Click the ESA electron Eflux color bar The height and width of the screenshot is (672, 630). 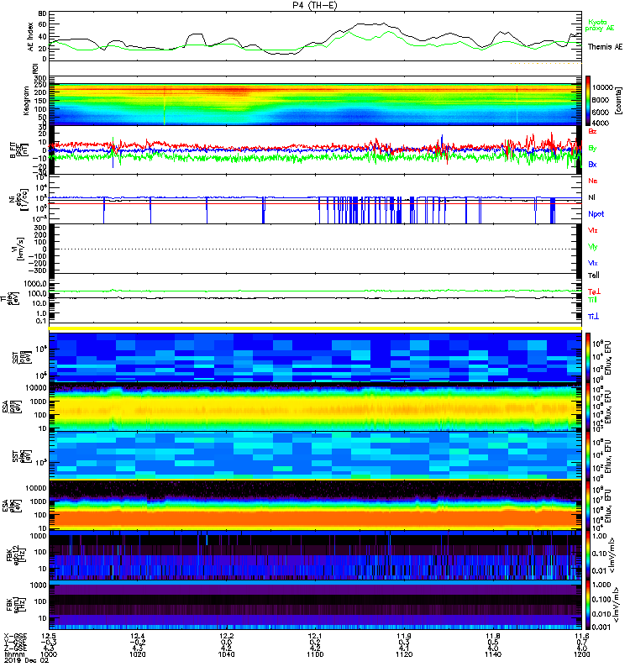tap(589, 506)
